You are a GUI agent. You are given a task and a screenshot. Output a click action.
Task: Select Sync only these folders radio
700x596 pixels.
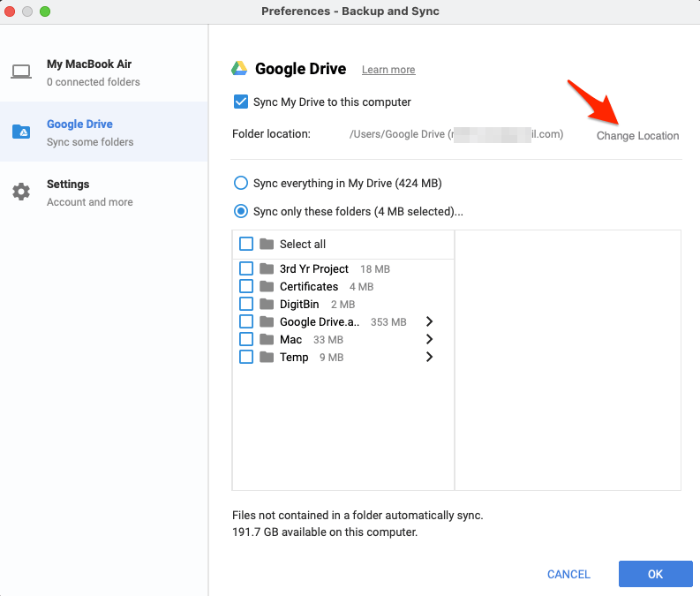click(241, 211)
